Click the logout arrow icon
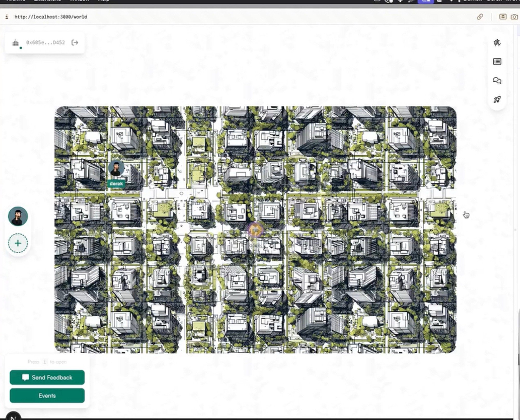This screenshot has height=420, width=520. pos(75,43)
